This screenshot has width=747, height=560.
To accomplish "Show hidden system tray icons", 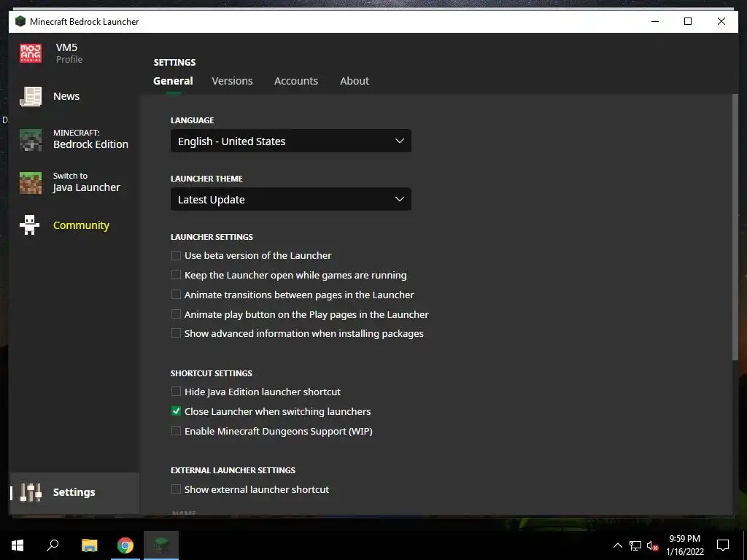I will click(617, 545).
